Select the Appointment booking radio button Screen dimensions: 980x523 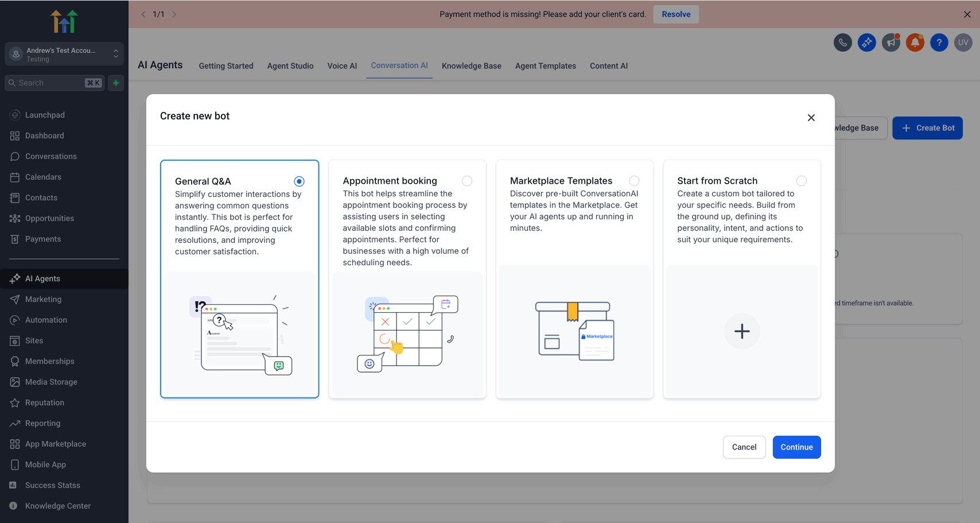[467, 181]
